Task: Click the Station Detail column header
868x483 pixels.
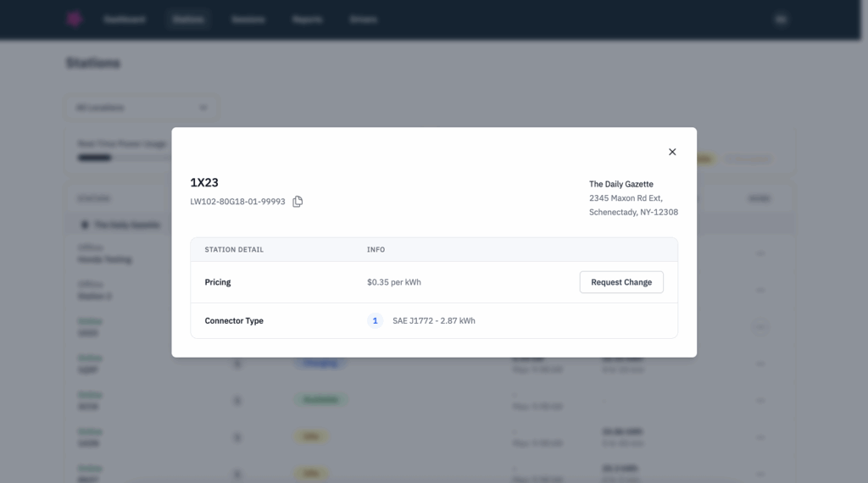Action: click(234, 250)
